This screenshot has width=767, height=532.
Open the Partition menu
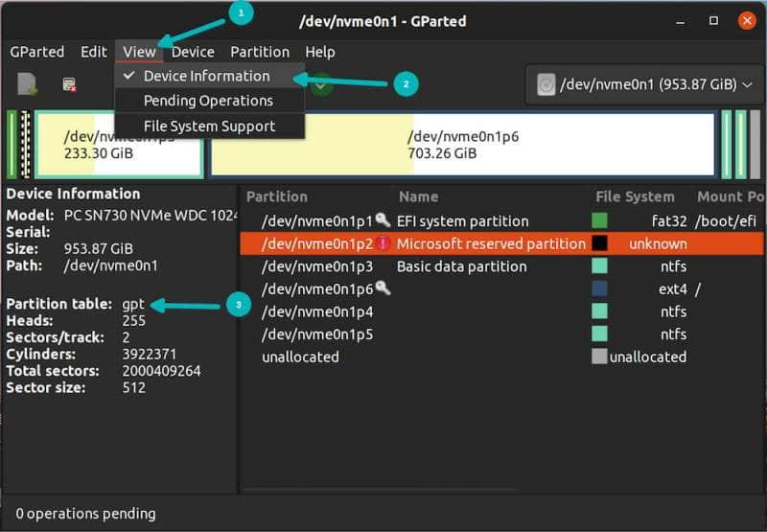tap(259, 52)
